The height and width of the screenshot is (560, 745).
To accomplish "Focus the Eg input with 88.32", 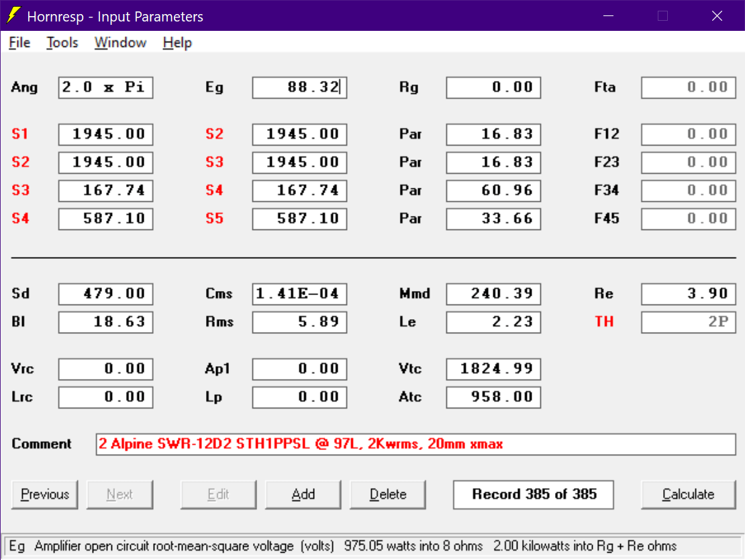I will tap(299, 87).
